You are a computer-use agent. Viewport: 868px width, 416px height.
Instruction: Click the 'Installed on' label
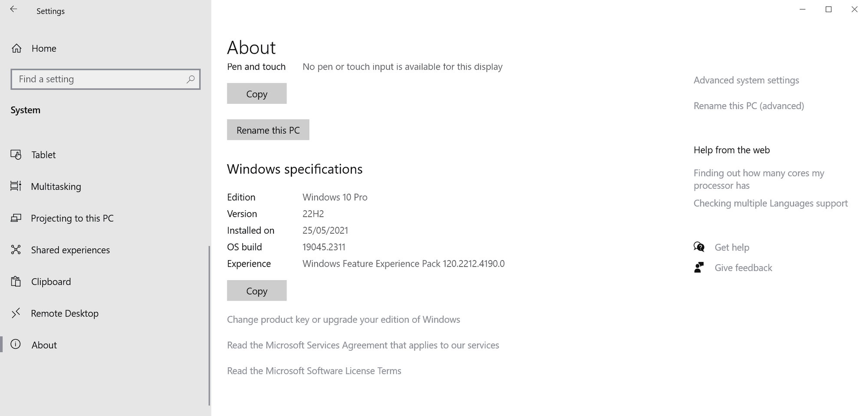point(250,231)
